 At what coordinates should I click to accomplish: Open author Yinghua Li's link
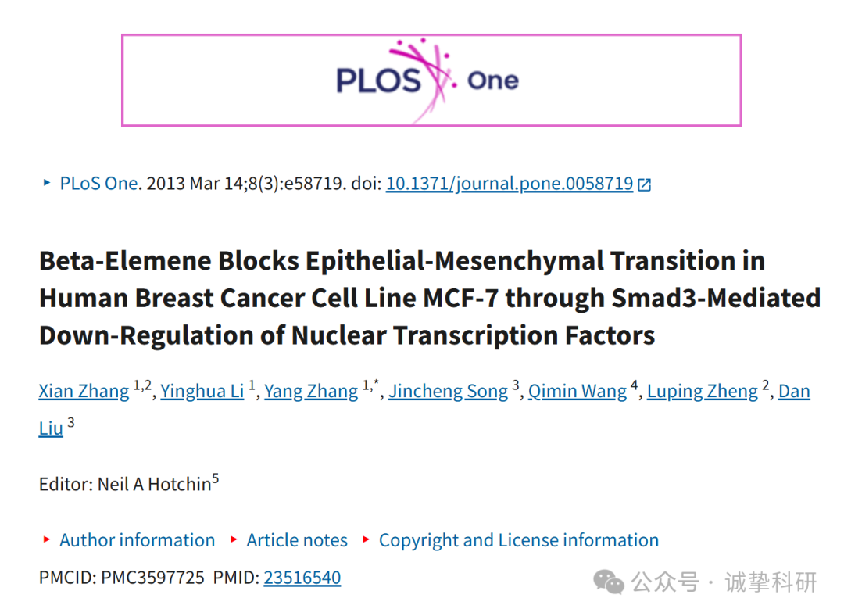click(202, 391)
